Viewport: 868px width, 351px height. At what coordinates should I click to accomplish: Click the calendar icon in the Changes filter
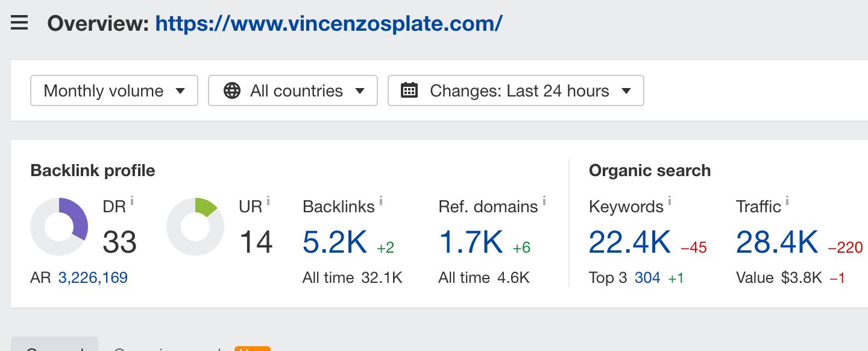coord(409,90)
